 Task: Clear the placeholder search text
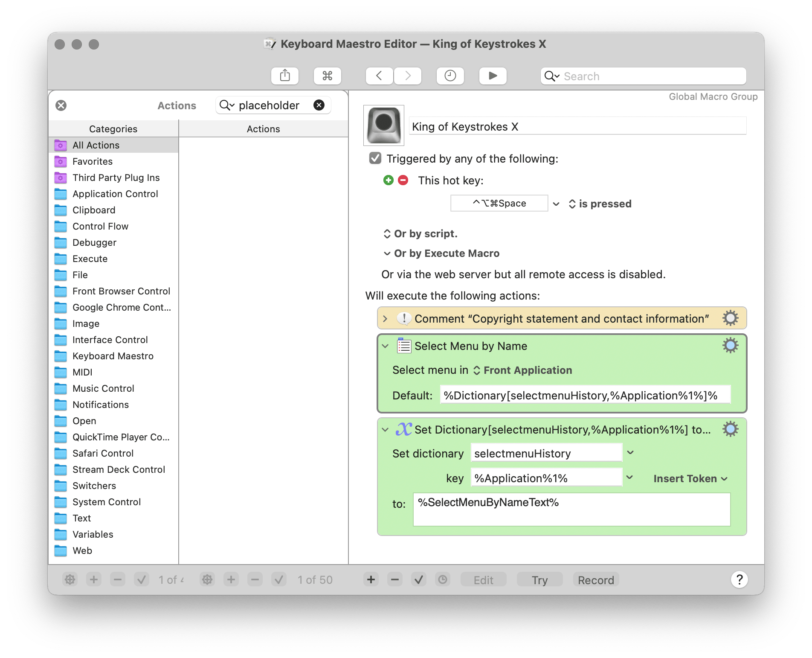pyautogui.click(x=319, y=105)
